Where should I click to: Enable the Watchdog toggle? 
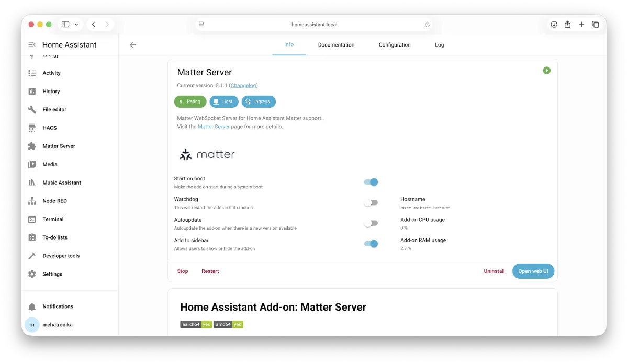click(x=371, y=203)
